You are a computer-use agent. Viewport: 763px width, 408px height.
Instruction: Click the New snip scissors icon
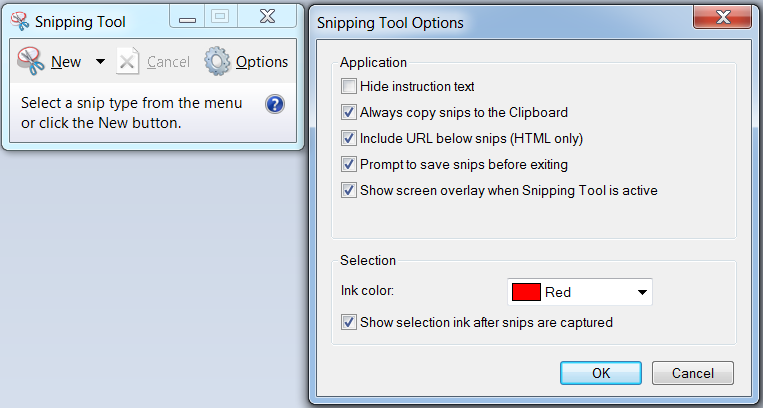coord(32,62)
